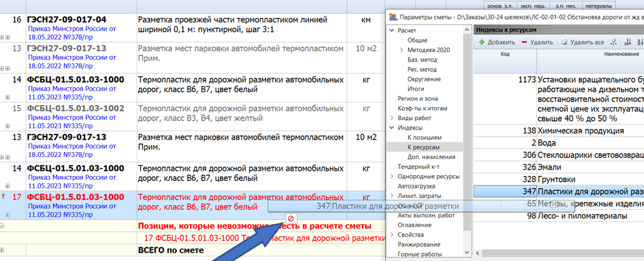Select К ресурсам under Индексы

[425, 147]
